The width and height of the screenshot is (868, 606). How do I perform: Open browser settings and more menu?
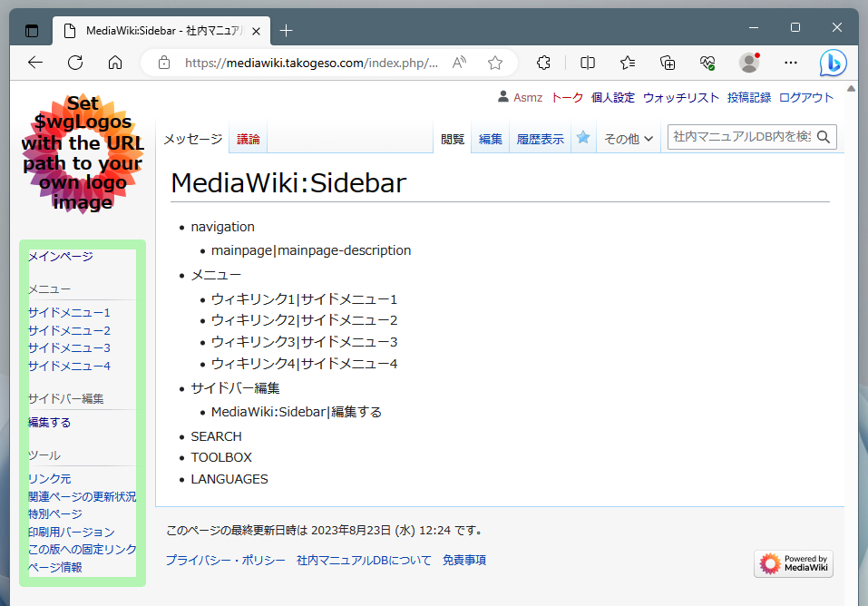click(x=791, y=63)
